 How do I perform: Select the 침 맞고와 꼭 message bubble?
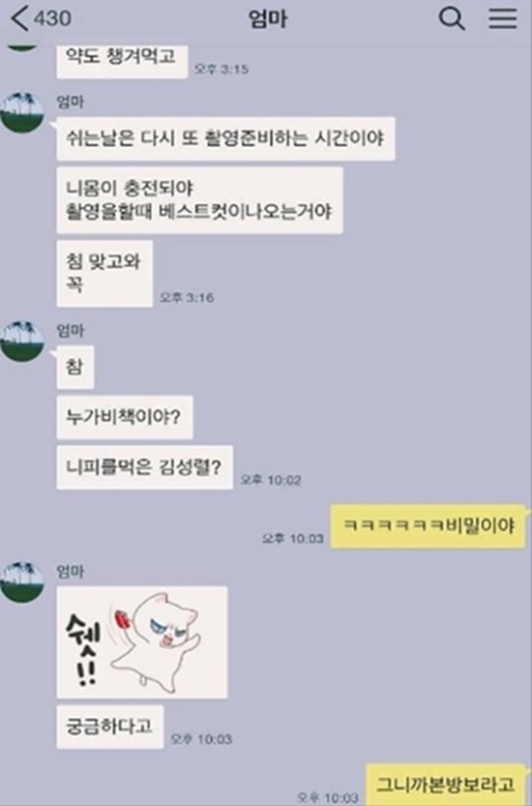pos(104,274)
